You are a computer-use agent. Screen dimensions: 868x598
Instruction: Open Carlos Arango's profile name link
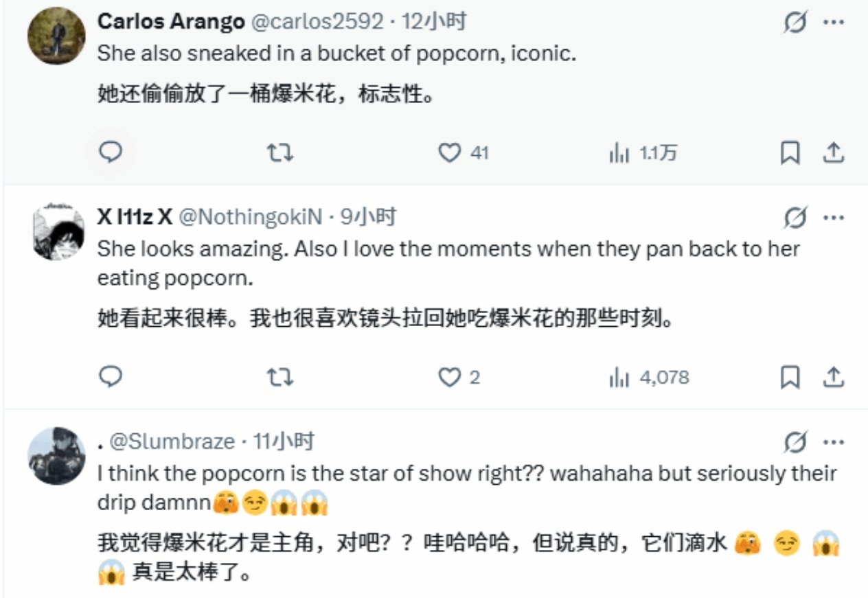click(x=171, y=22)
